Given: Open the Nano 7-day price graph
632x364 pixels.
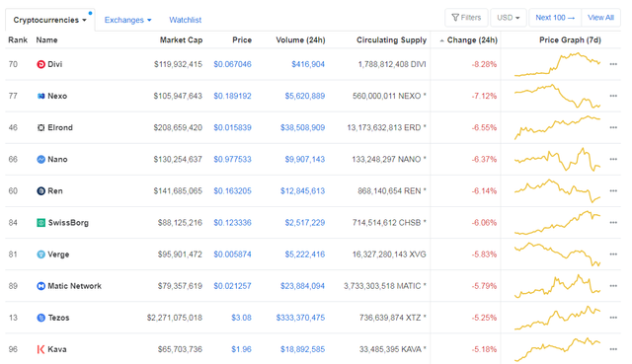Looking at the screenshot, I should [557, 160].
